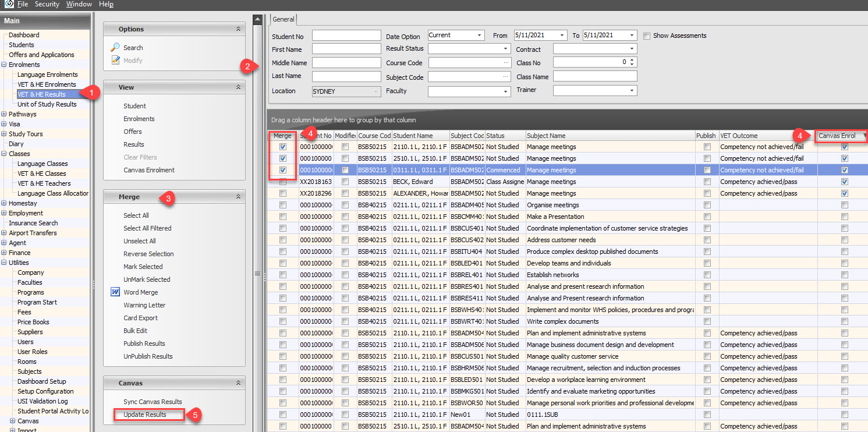
Task: Collapse the Options panel chevron
Action: point(238,29)
